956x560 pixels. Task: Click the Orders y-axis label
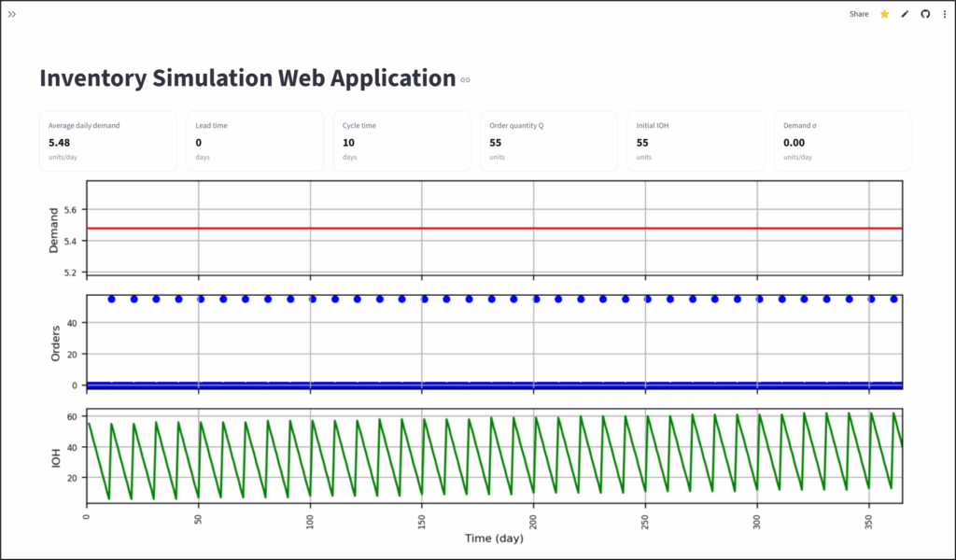(x=54, y=342)
